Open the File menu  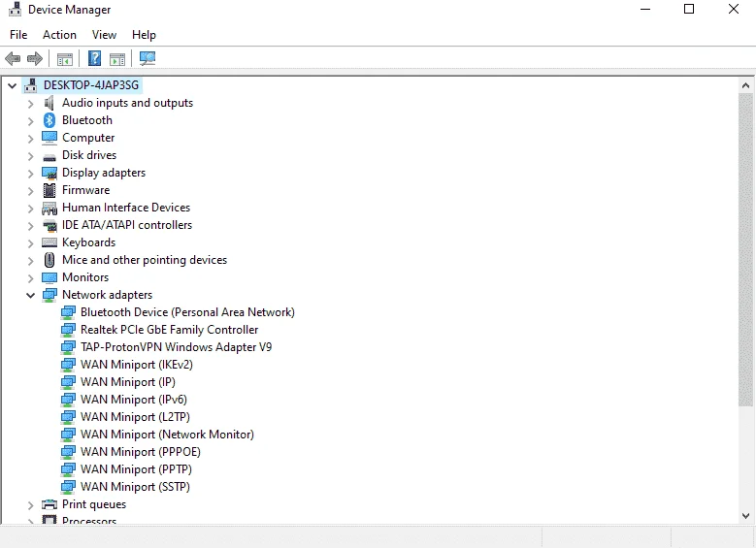click(x=18, y=35)
